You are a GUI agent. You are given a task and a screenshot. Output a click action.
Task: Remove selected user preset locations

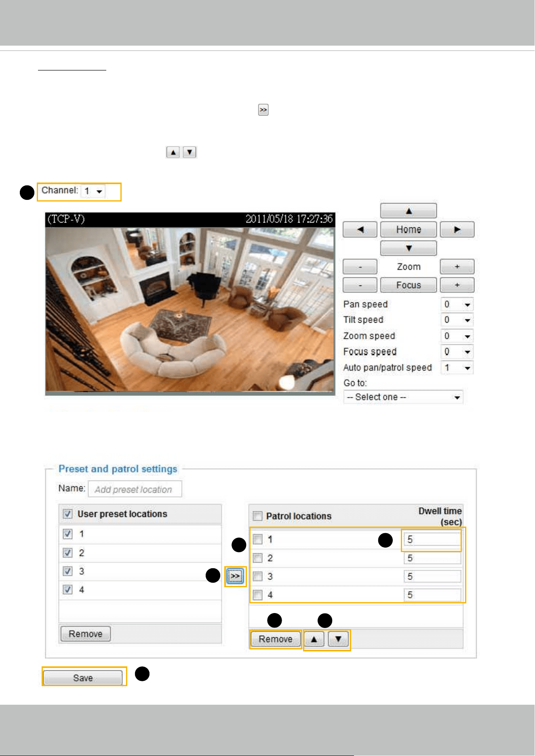pos(86,634)
